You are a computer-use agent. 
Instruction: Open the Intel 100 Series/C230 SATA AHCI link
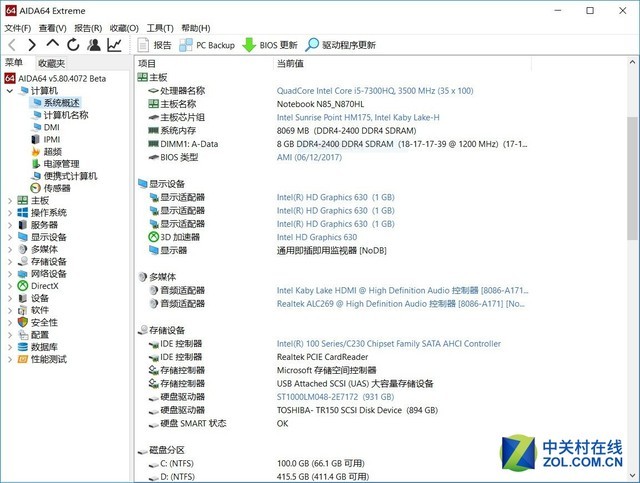pyautogui.click(x=389, y=344)
